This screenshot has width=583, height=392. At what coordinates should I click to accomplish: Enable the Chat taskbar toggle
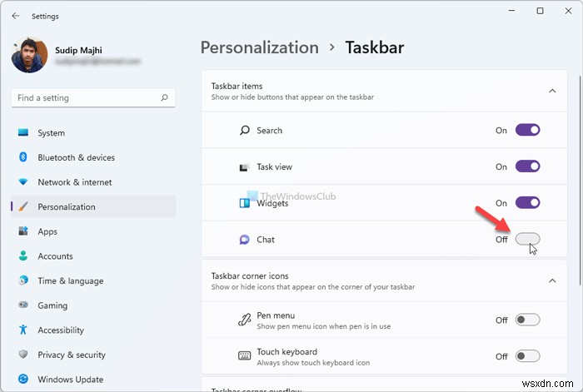tap(527, 240)
